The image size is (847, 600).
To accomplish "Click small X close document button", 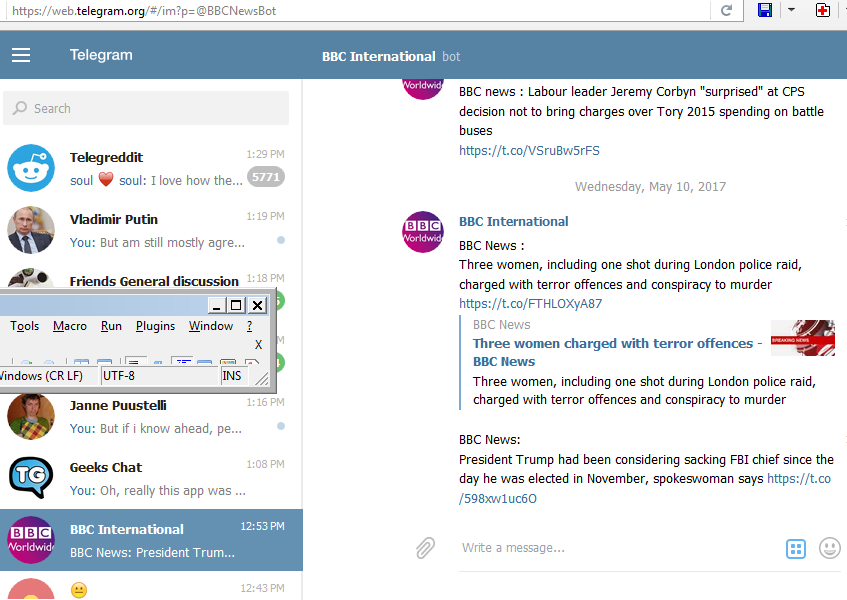I will (x=259, y=345).
